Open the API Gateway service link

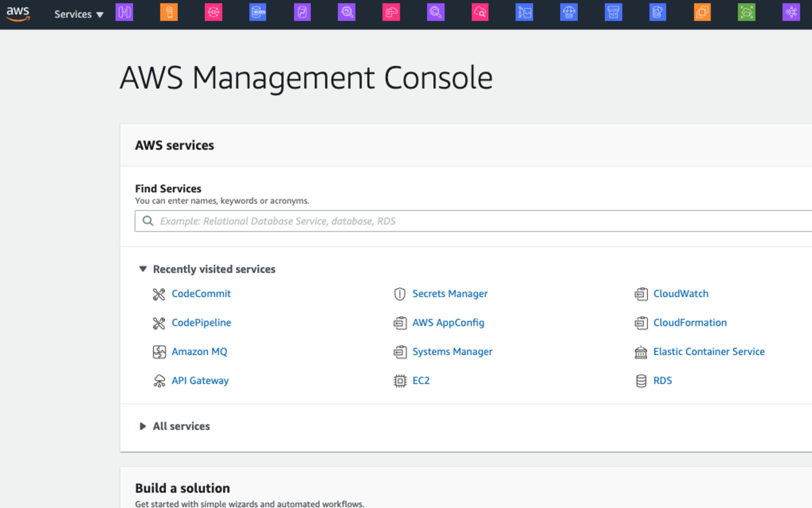tap(200, 380)
